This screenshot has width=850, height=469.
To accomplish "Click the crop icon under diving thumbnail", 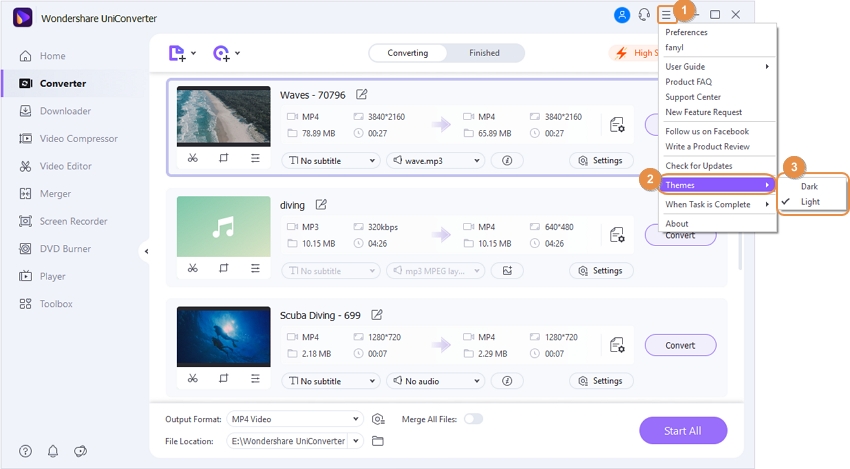I will click(224, 268).
